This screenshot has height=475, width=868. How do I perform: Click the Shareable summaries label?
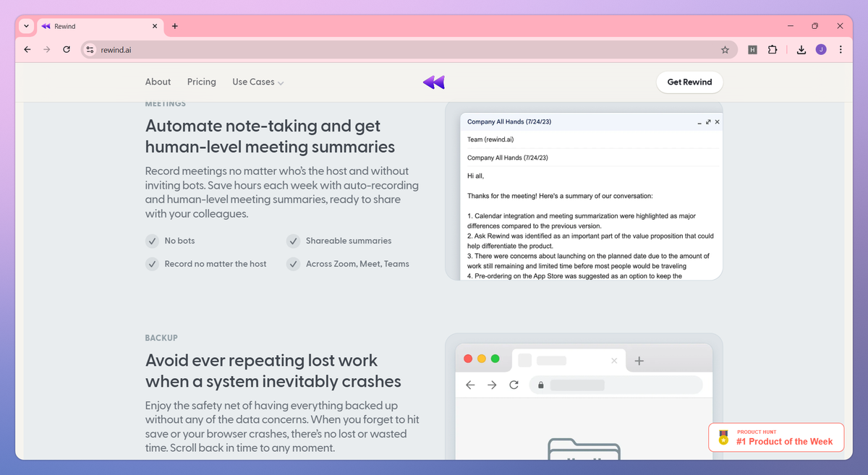(349, 241)
